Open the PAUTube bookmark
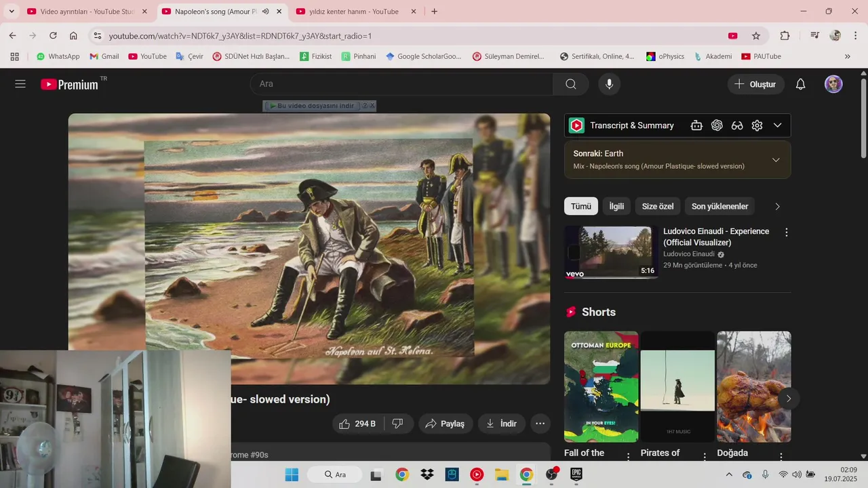The height and width of the screenshot is (488, 868). pyautogui.click(x=761, y=56)
